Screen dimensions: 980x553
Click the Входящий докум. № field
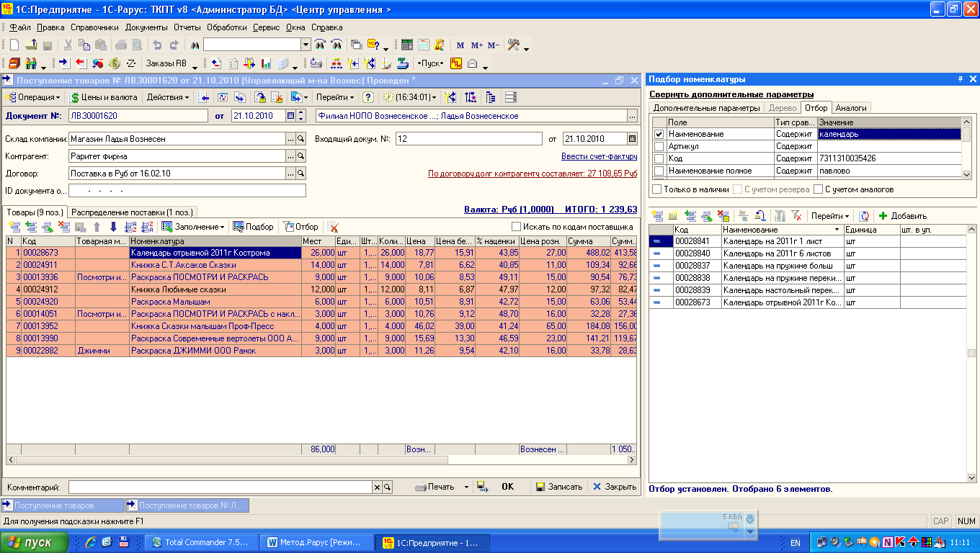[468, 139]
